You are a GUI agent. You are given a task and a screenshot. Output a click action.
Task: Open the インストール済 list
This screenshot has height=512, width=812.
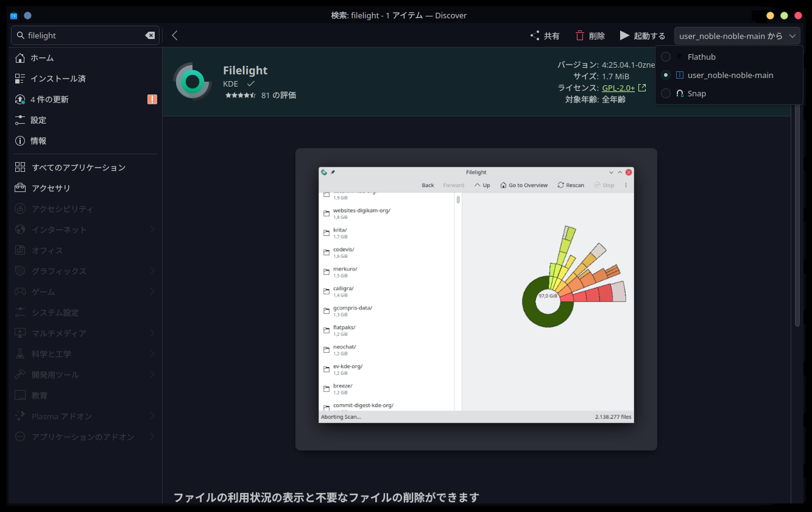(x=85, y=79)
